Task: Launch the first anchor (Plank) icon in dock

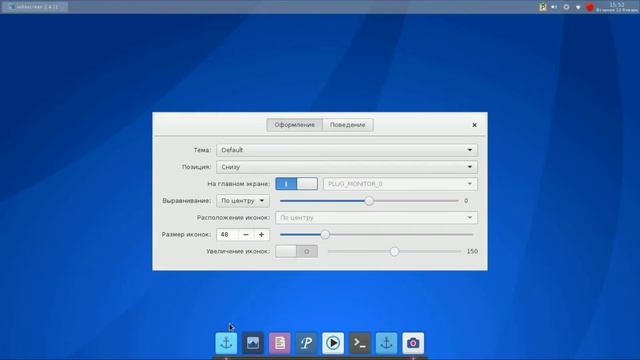Action: click(x=226, y=343)
